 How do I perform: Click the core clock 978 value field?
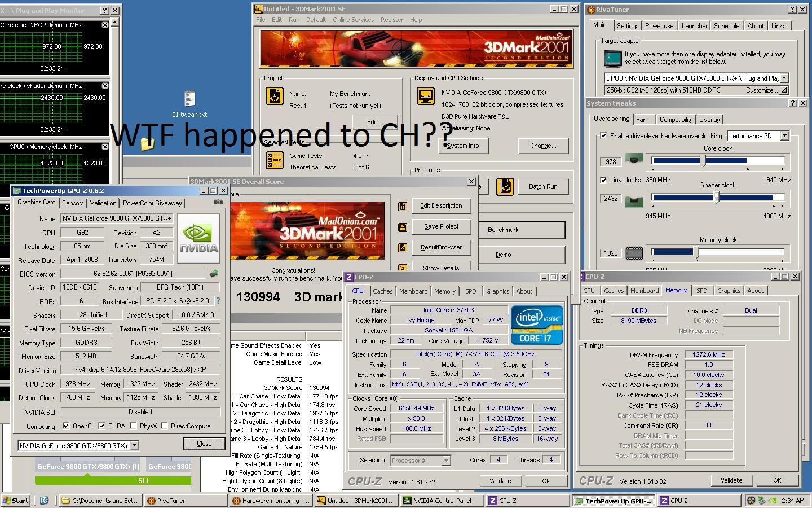tap(611, 162)
